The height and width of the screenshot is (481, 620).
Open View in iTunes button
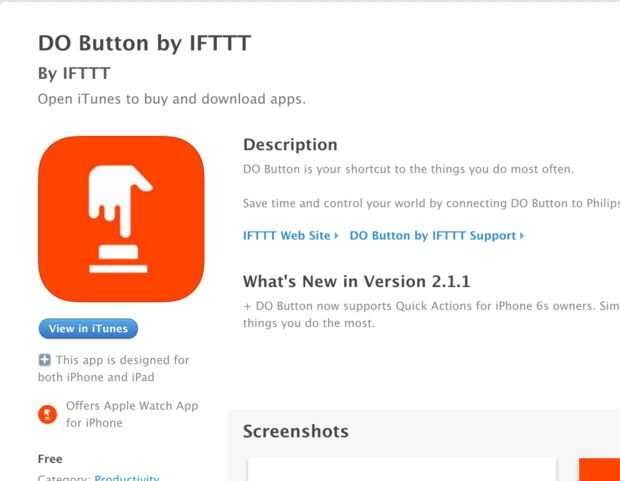coord(88,328)
